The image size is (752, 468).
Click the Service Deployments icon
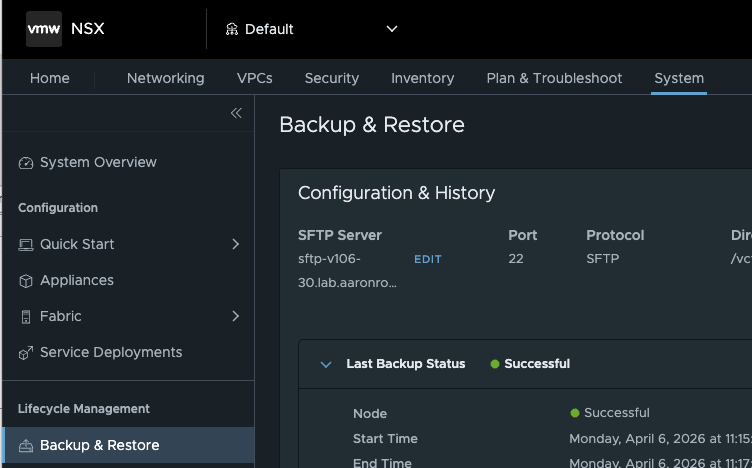click(x=26, y=353)
